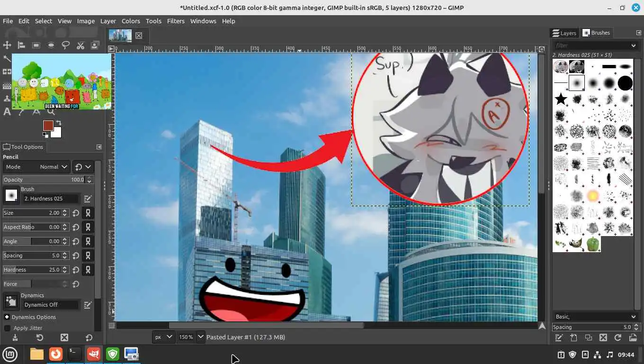Viewport: 644px width, 364px height.
Task: Select the Alignment tool
Action: coord(21,45)
